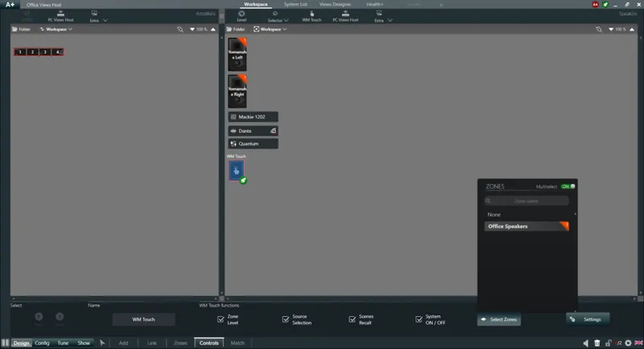The width and height of the screenshot is (644, 349).
Task: Open the Match tab
Action: coord(237,343)
